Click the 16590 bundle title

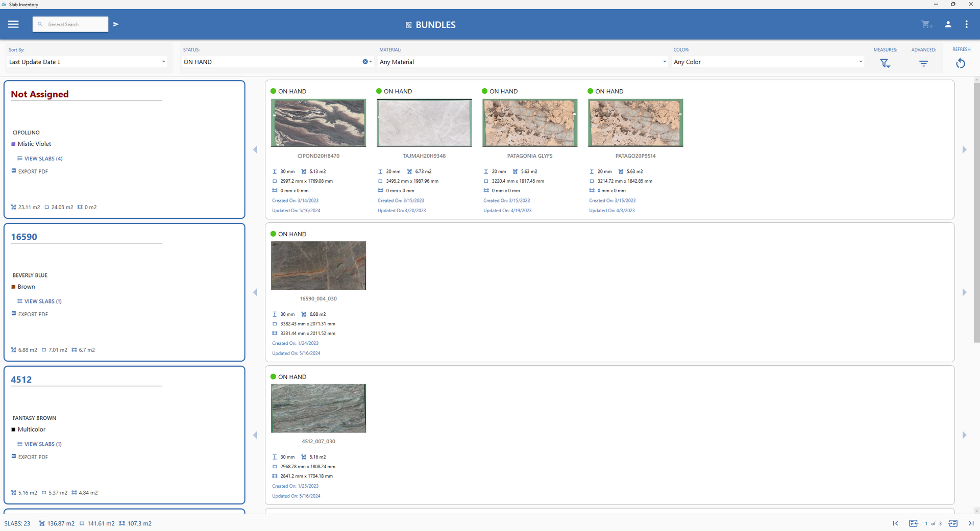click(24, 237)
